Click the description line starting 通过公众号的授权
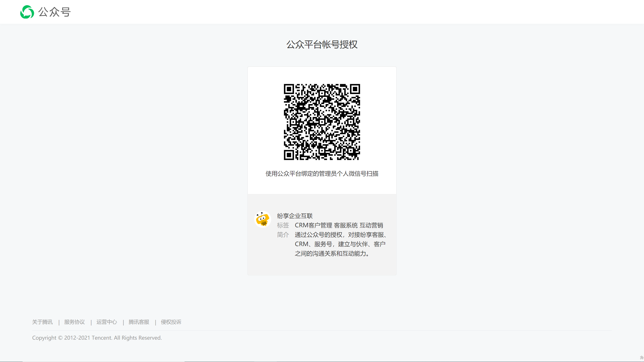644x362 pixels. (x=341, y=235)
